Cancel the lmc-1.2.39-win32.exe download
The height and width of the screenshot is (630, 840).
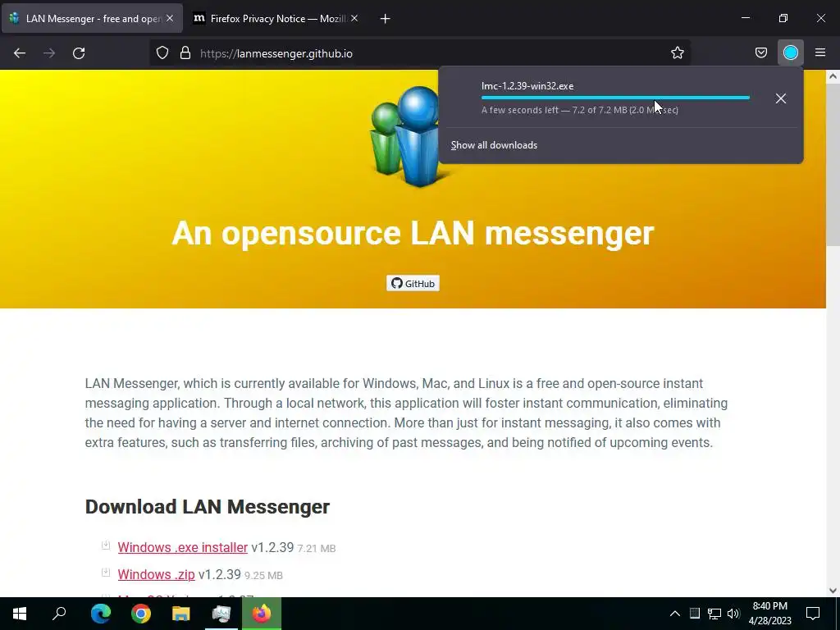(781, 98)
